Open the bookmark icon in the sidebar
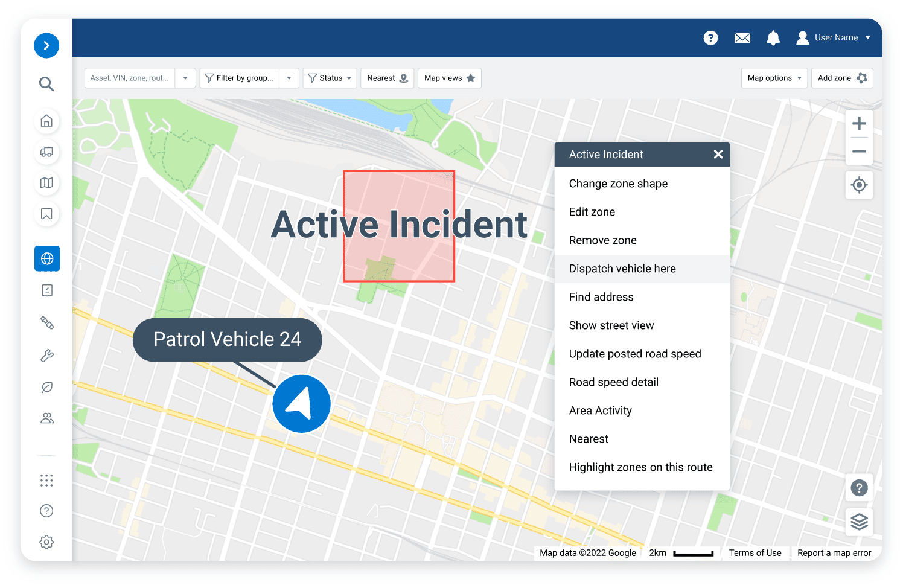 [x=46, y=214]
